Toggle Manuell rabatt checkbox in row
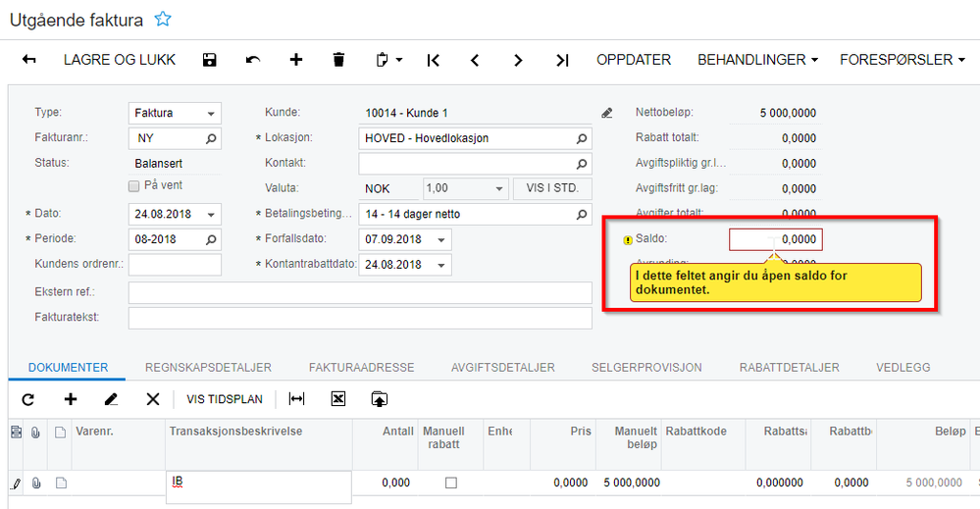The image size is (980, 509). 450,483
